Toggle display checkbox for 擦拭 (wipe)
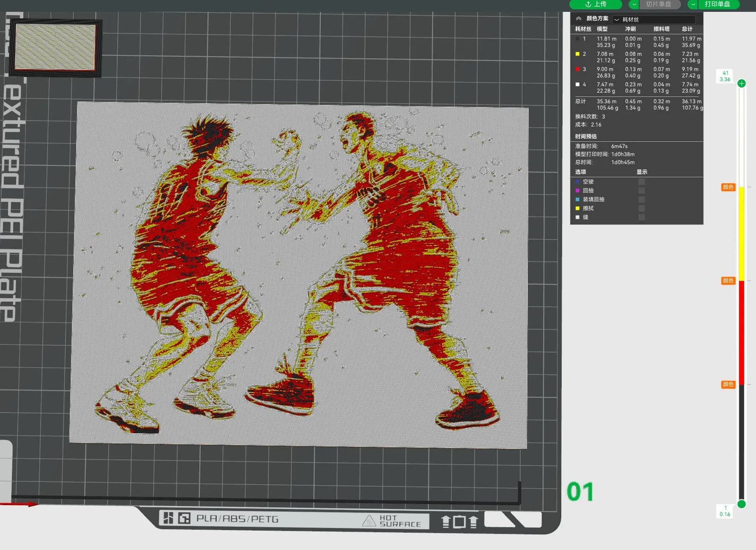 click(641, 208)
